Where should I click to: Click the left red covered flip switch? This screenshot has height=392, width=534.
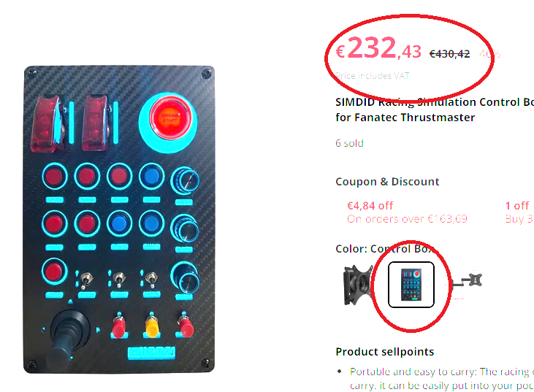pos(46,123)
